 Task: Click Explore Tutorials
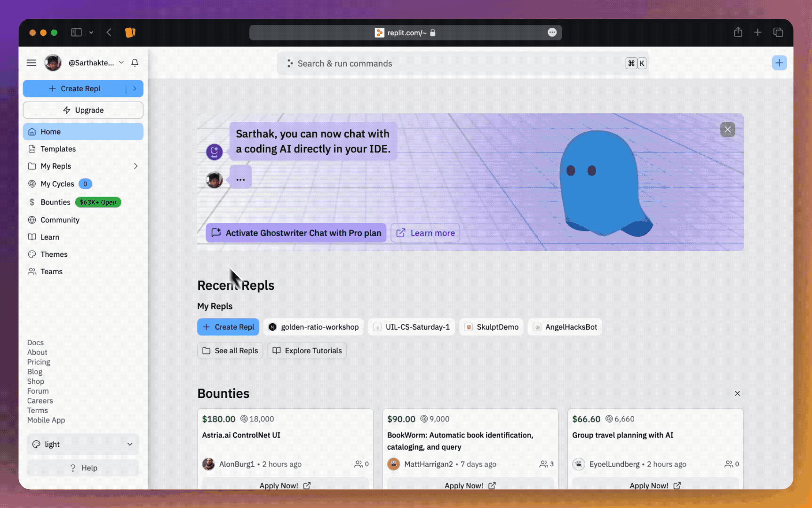[307, 350]
